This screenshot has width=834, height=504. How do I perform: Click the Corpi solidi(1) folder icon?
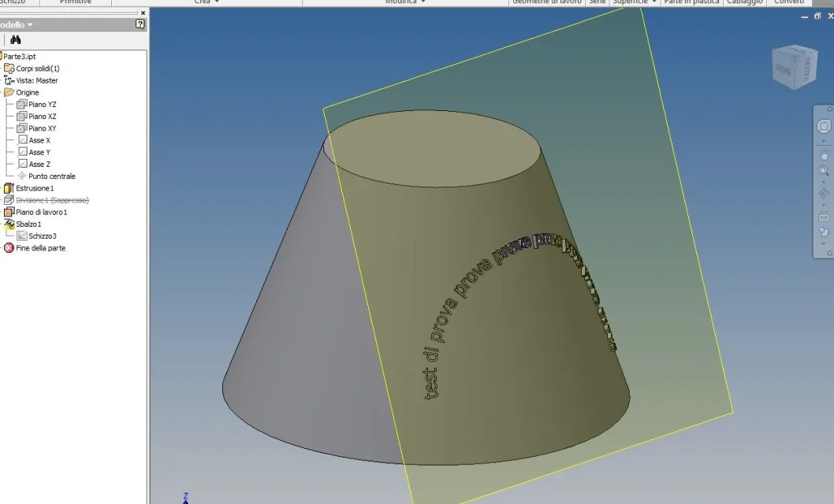point(9,69)
